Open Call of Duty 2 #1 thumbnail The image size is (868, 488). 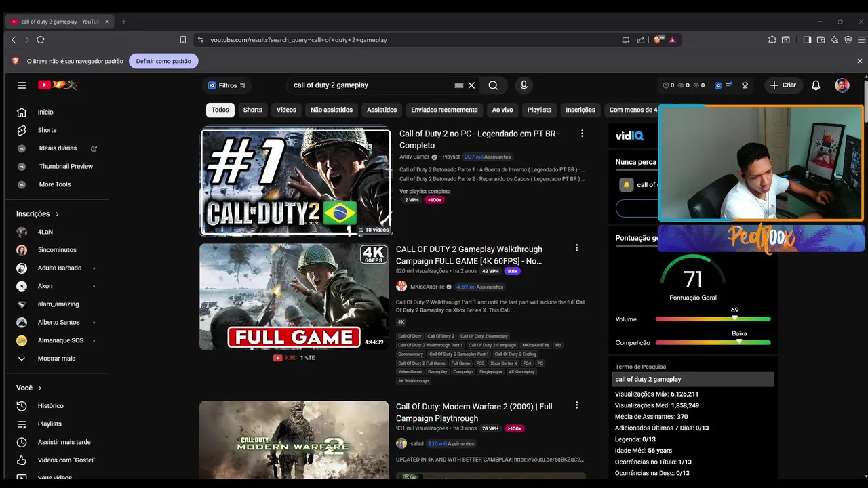pos(296,182)
